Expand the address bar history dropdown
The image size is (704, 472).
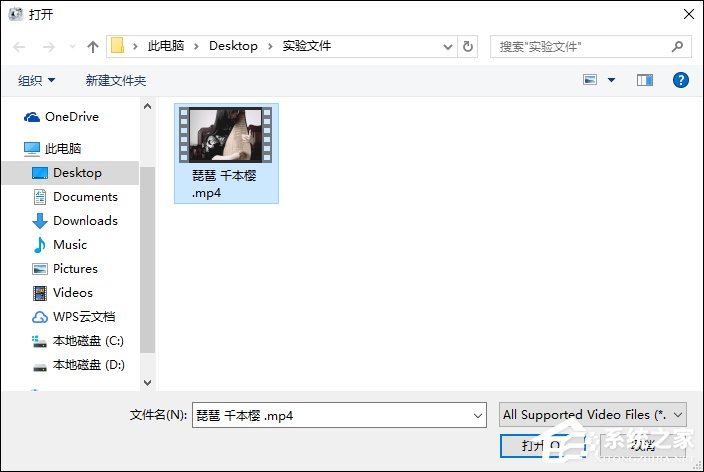pyautogui.click(x=447, y=46)
